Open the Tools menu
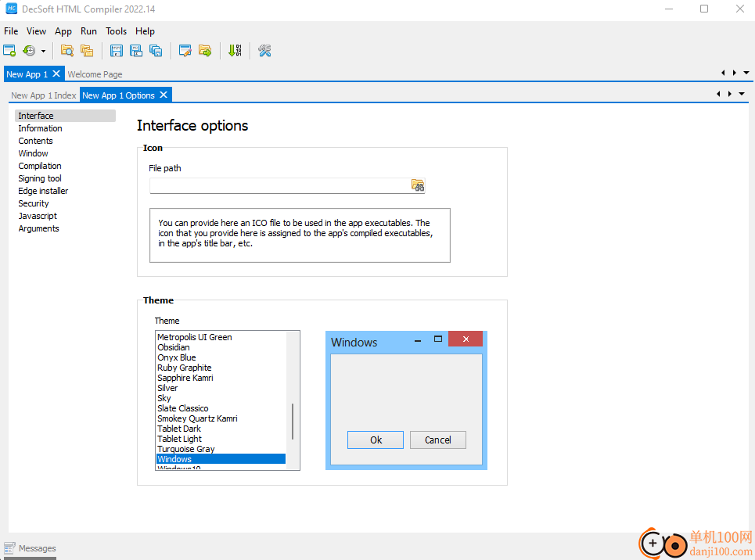This screenshot has width=755, height=560. pos(116,31)
